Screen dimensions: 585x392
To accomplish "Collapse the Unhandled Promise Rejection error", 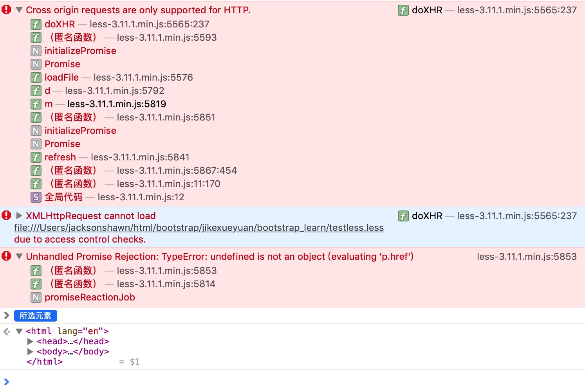I will (19, 257).
